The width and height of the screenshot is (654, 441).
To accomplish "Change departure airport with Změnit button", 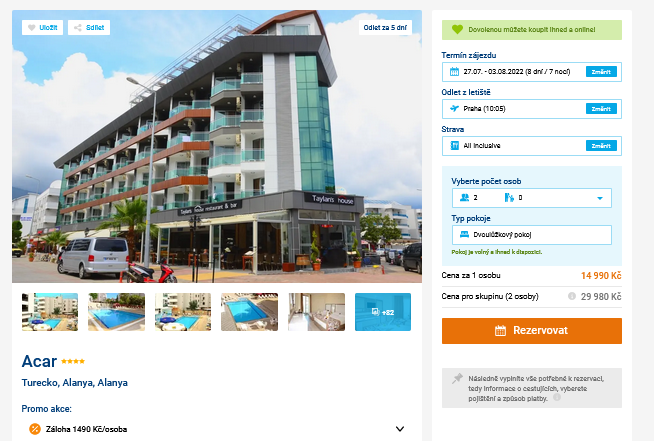I will pyautogui.click(x=601, y=109).
